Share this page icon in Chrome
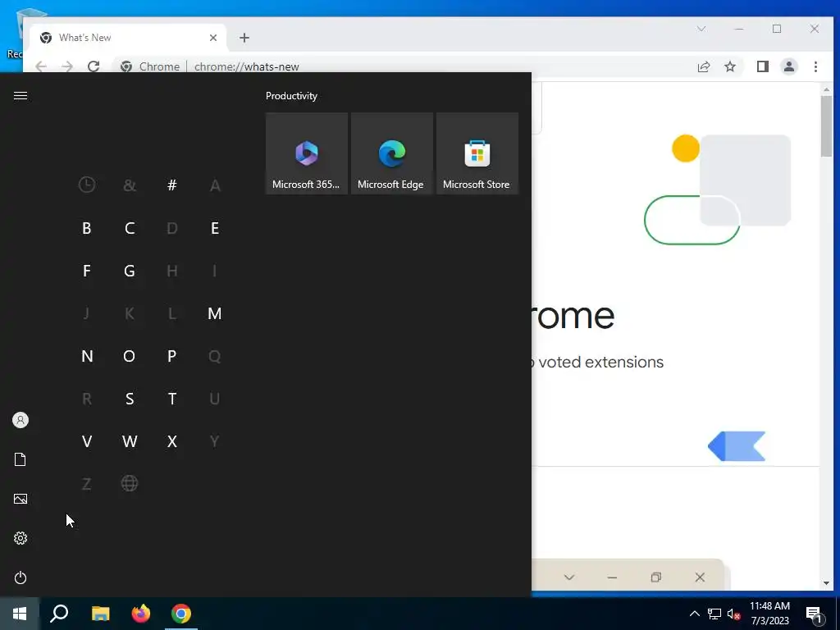The height and width of the screenshot is (630, 840). click(703, 66)
